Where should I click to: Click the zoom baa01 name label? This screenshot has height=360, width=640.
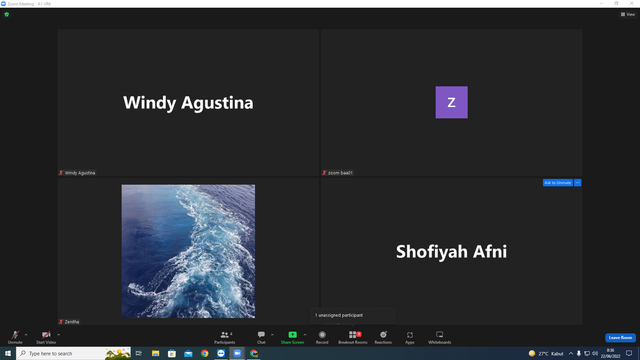(x=337, y=173)
